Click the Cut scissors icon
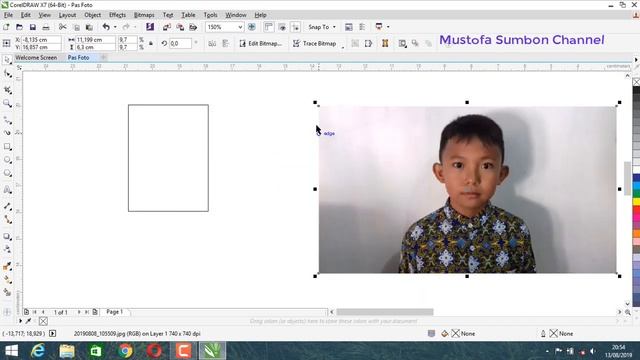Viewport: 640px width, 360px height. point(62,27)
